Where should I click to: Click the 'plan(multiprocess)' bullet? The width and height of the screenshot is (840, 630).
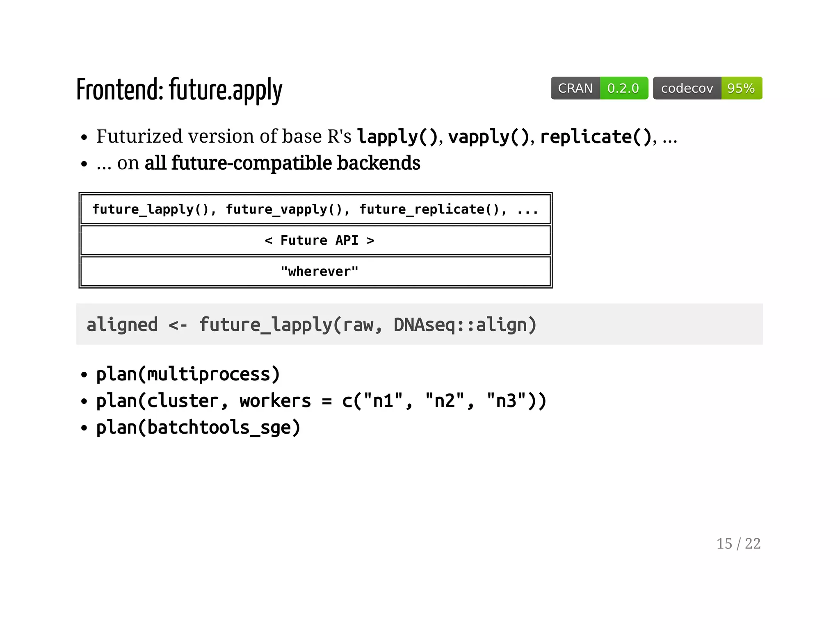pos(188,374)
